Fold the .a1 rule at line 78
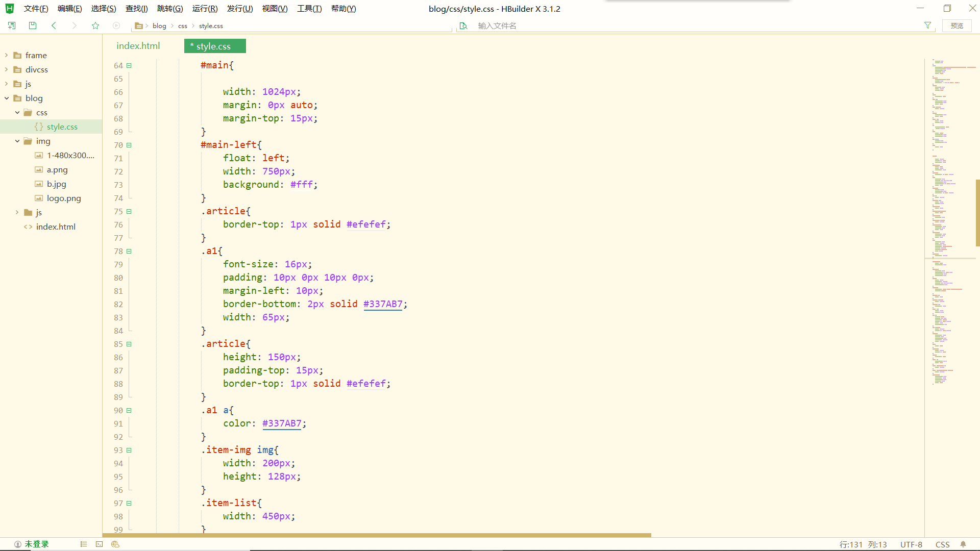The width and height of the screenshot is (980, 551). click(x=129, y=252)
